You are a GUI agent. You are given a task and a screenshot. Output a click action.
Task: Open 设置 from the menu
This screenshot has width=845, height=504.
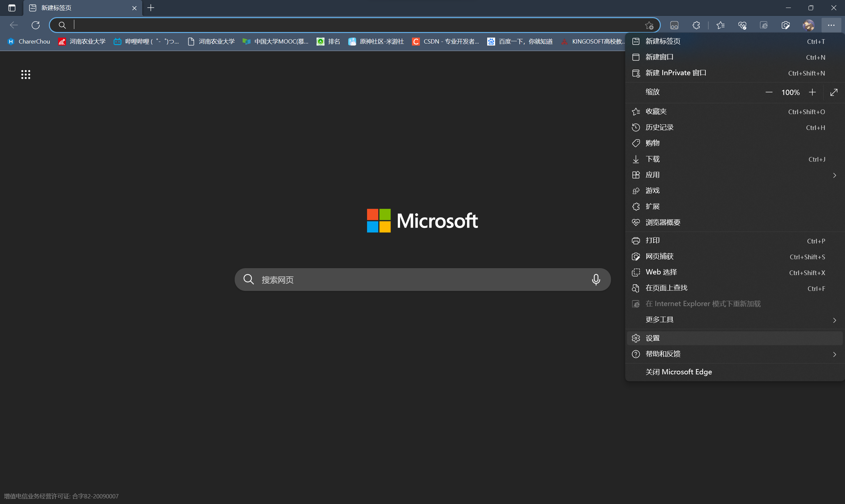735,338
